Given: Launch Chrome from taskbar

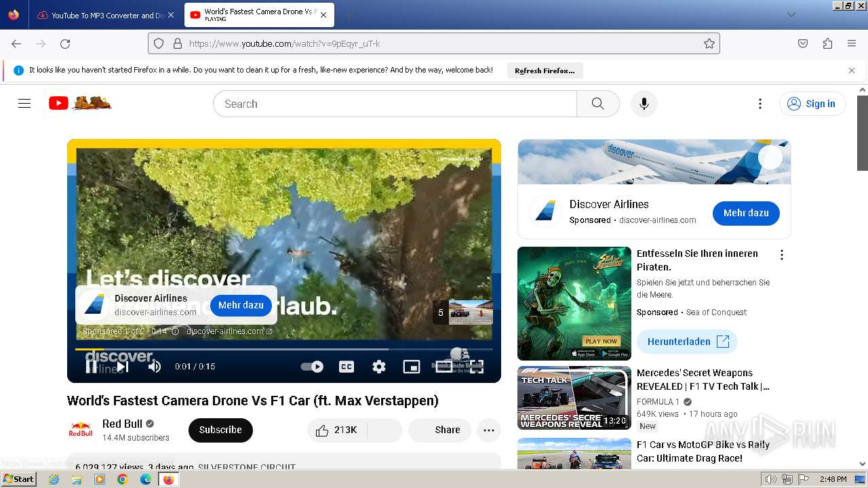Looking at the screenshot, I should click(123, 479).
